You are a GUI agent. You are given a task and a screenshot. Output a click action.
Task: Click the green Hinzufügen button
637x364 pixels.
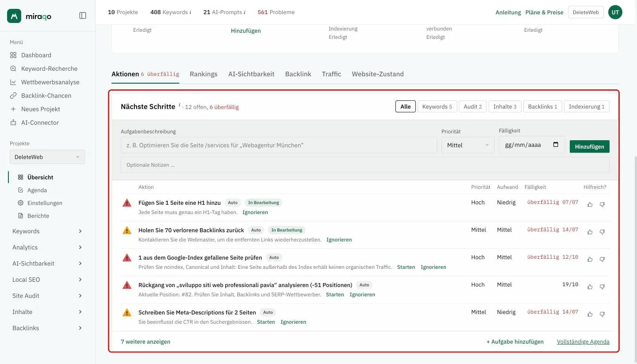click(x=590, y=147)
